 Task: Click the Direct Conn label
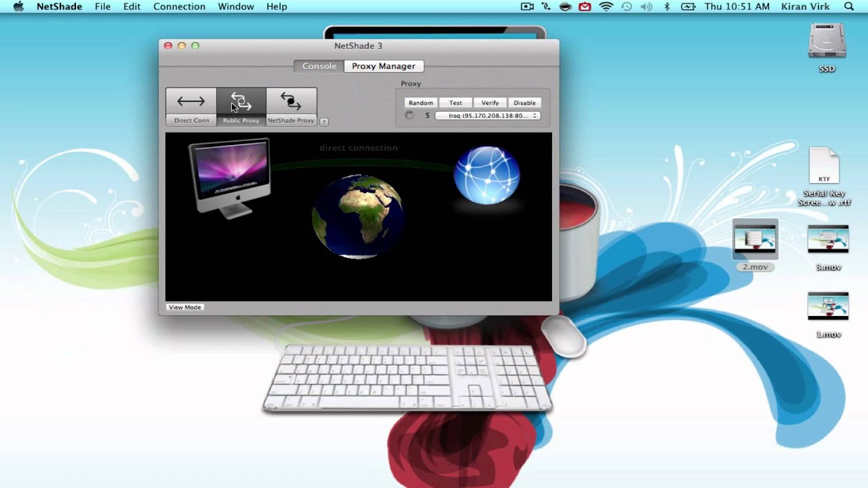tap(191, 121)
